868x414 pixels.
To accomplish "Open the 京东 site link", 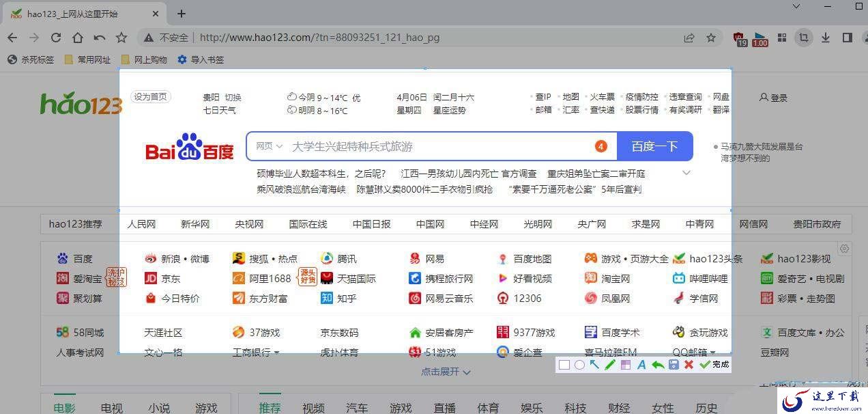I will coord(163,279).
